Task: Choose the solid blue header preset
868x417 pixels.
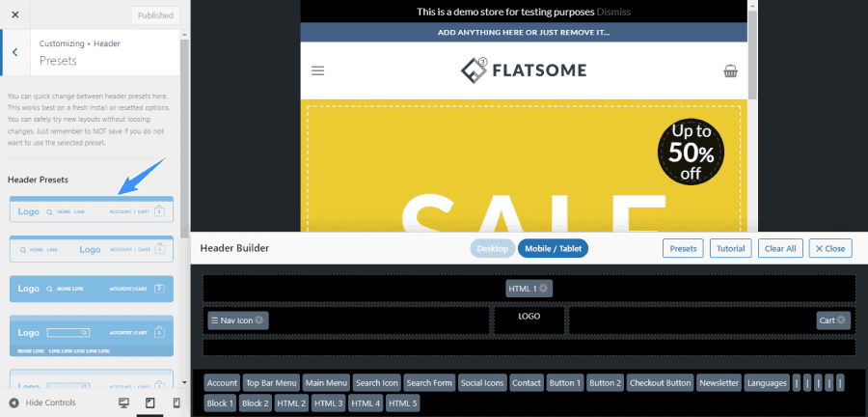Action: 92,289
